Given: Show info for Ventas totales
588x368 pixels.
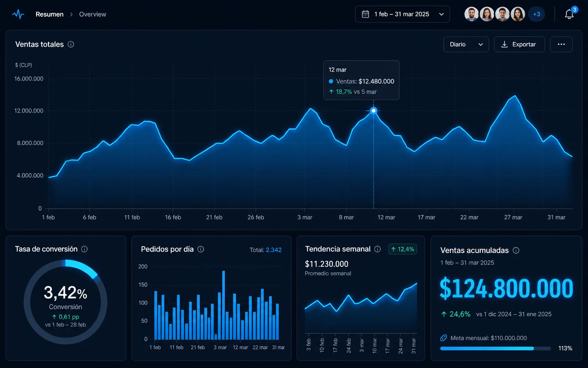Looking at the screenshot, I should pos(71,44).
